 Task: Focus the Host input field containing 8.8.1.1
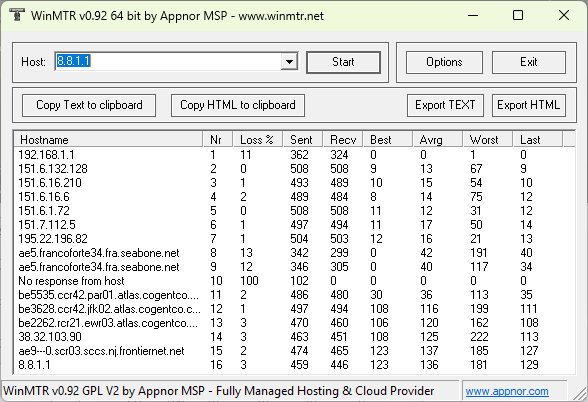168,61
